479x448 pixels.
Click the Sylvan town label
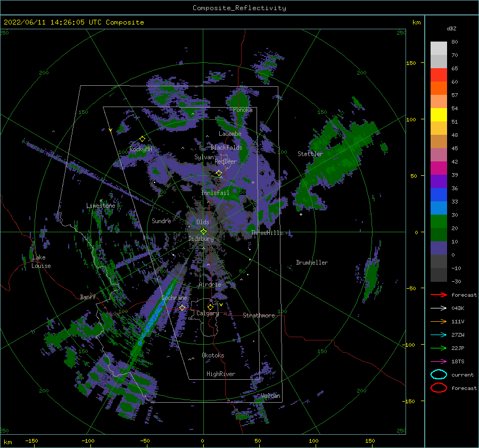(x=204, y=157)
